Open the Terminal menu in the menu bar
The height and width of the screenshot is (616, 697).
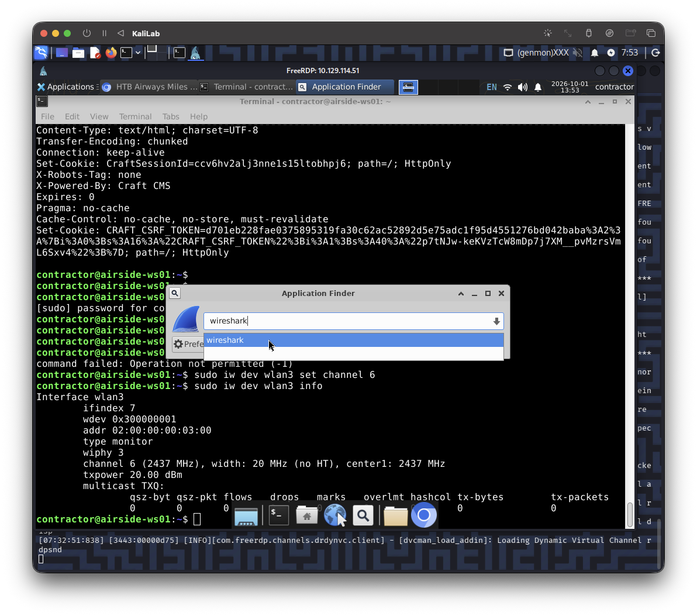(135, 116)
